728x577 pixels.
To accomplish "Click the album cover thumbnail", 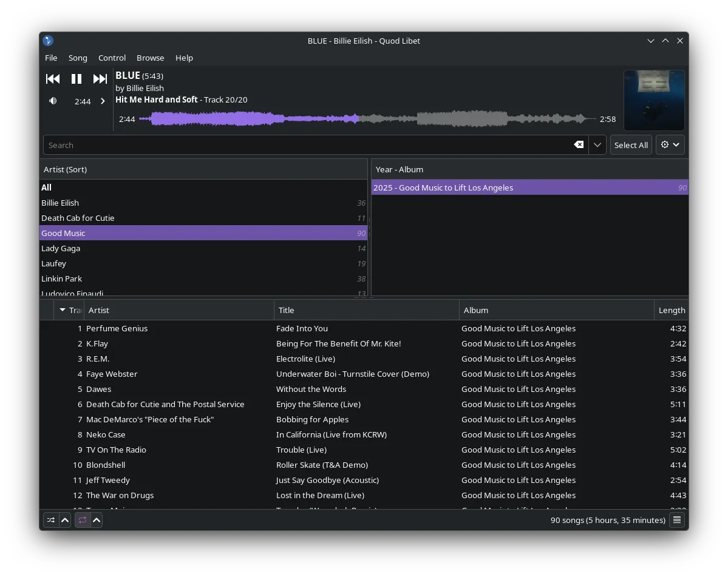I will pyautogui.click(x=654, y=100).
